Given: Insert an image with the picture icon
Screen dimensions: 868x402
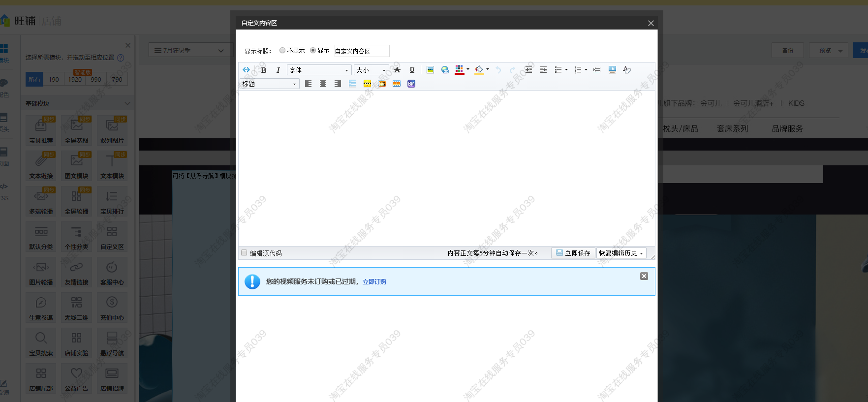Looking at the screenshot, I should (x=430, y=70).
